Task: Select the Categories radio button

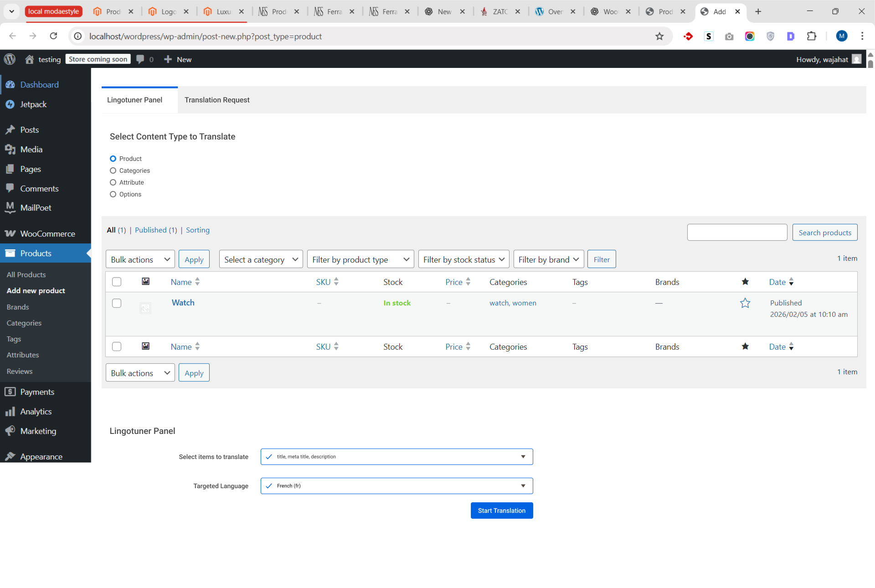Action: (113, 170)
